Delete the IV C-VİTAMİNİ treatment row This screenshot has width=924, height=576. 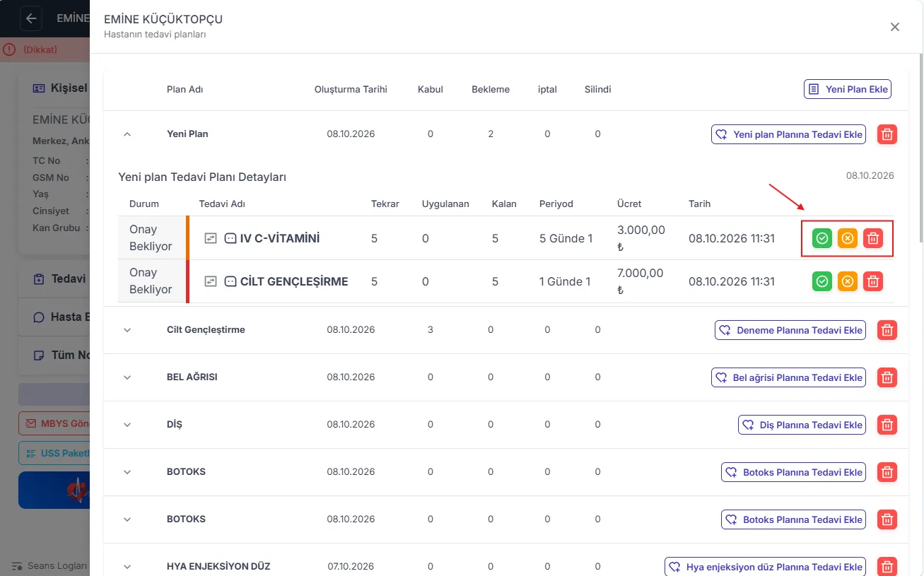[x=873, y=238]
